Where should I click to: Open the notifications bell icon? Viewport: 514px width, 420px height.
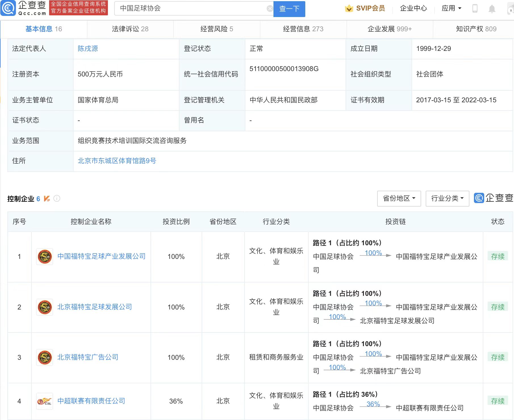(492, 9)
